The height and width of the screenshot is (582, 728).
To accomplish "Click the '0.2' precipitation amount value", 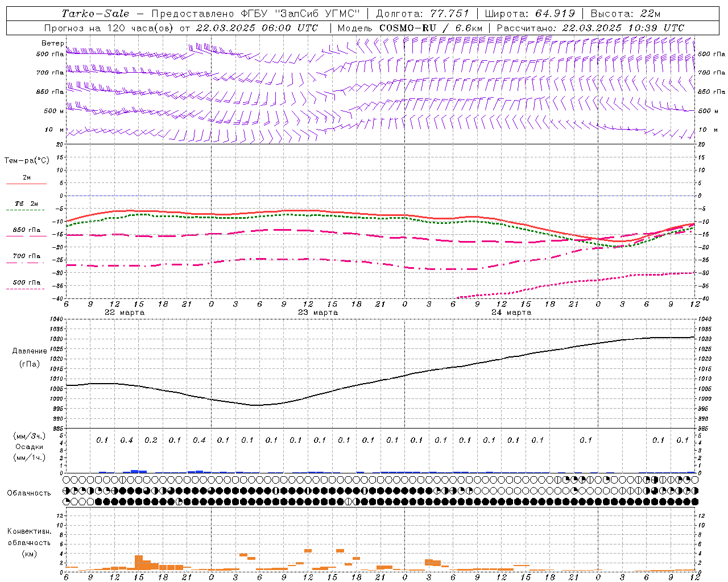I will tap(151, 440).
